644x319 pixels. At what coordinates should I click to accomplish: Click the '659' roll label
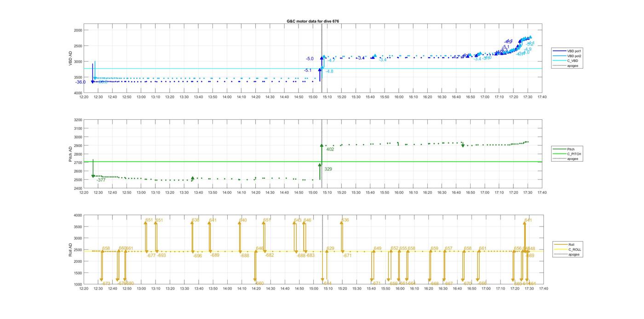[x=435, y=249]
